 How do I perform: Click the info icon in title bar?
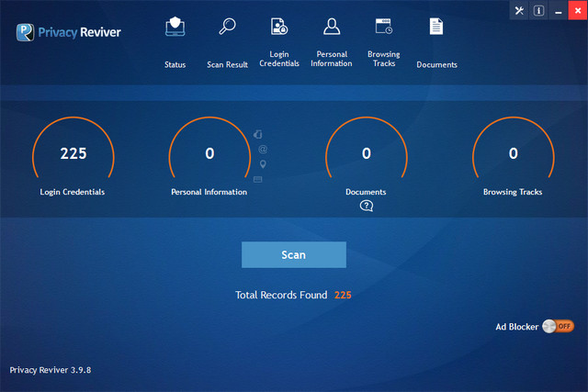click(x=538, y=10)
